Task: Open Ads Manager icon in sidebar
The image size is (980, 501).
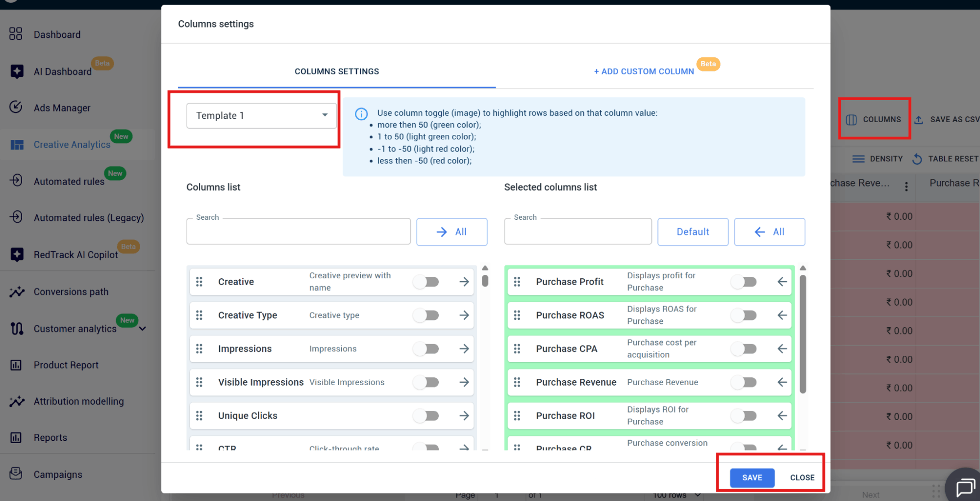Action: [16, 107]
